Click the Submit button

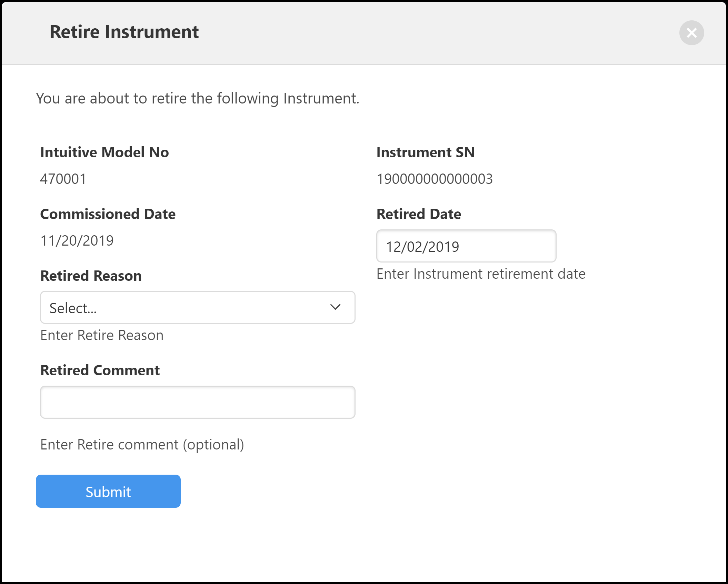108,491
